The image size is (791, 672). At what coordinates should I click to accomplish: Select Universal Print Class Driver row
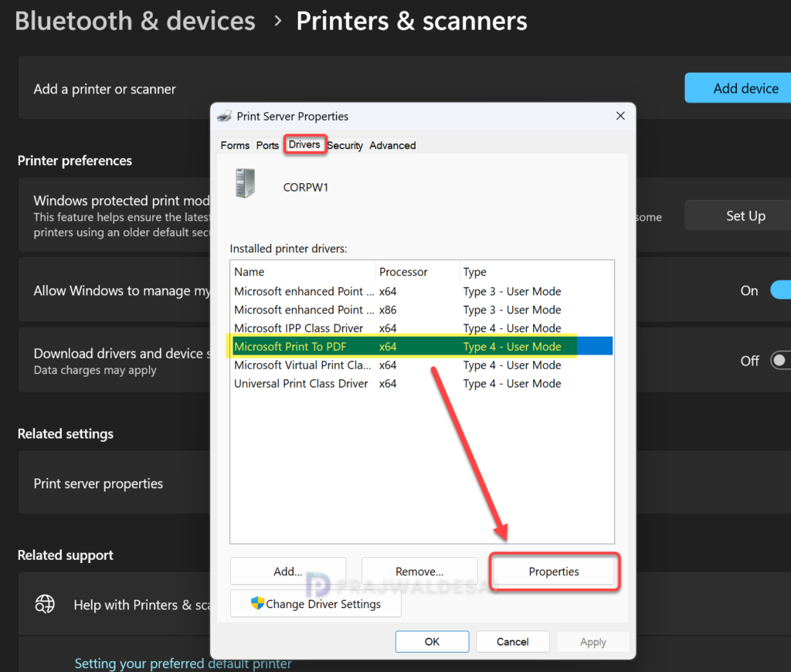(x=422, y=383)
